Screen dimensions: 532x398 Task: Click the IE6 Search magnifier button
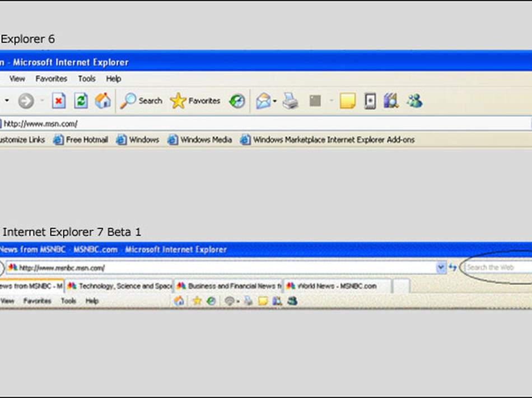pyautogui.click(x=141, y=101)
